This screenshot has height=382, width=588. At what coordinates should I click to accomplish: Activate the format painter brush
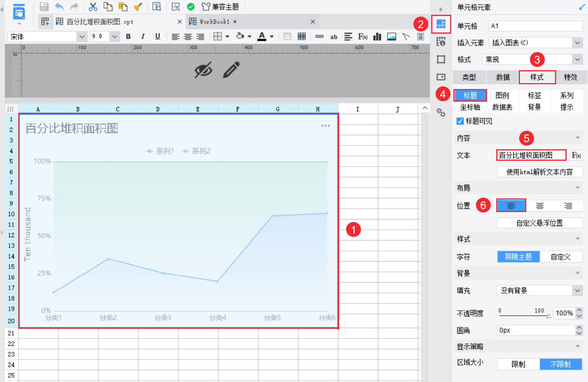(138, 7)
